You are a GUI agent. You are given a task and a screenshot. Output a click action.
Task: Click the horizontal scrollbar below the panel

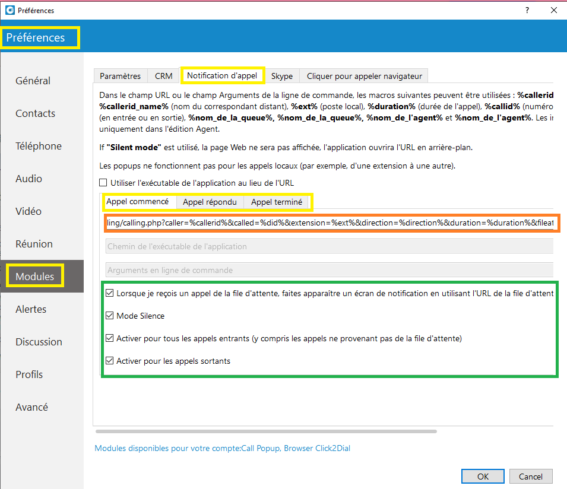coord(266,431)
